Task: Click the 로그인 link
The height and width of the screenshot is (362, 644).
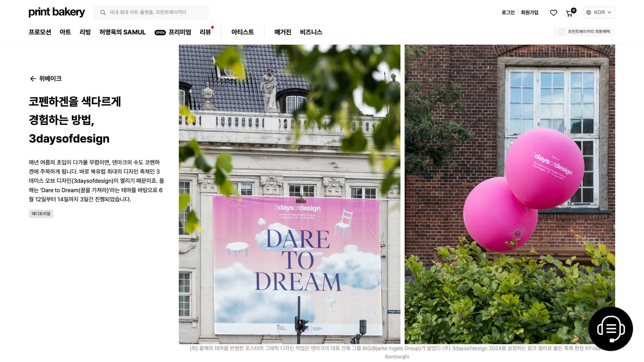Action: click(508, 12)
